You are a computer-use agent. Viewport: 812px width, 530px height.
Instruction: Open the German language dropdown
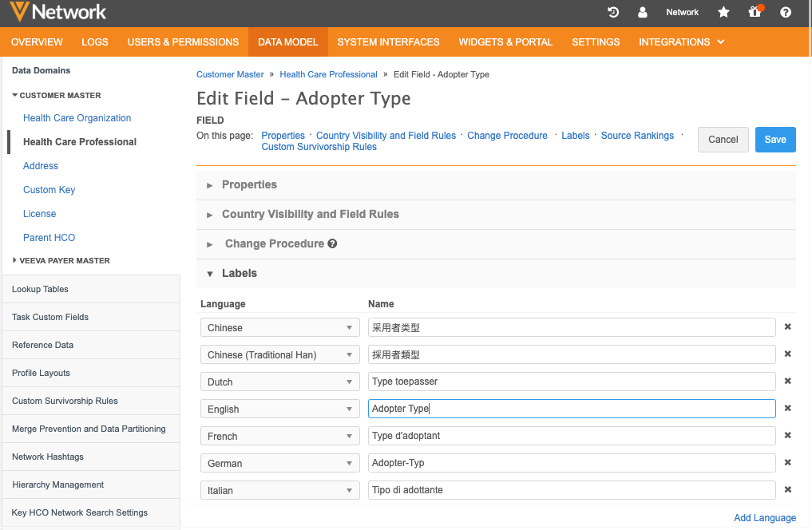coord(279,463)
